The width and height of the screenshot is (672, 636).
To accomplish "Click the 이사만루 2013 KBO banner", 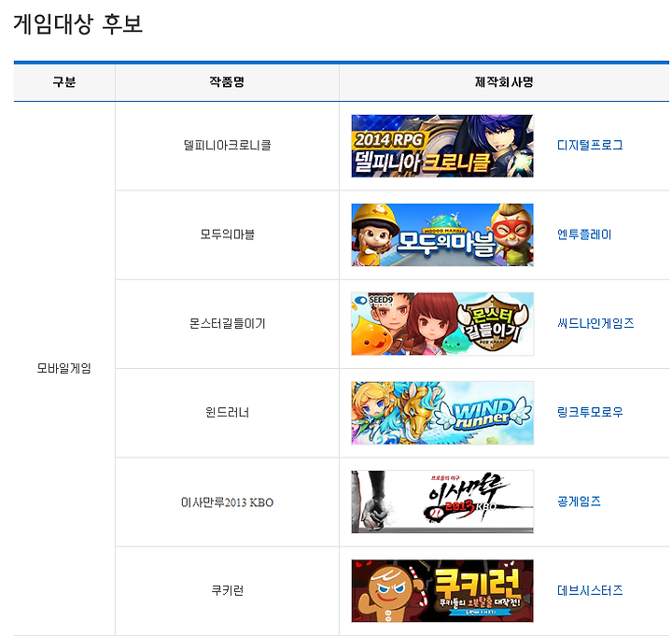I will coord(442,502).
